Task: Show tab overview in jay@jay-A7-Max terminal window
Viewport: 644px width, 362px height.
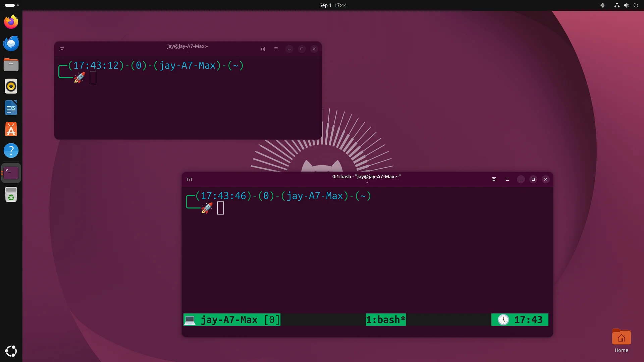Action: (263, 49)
